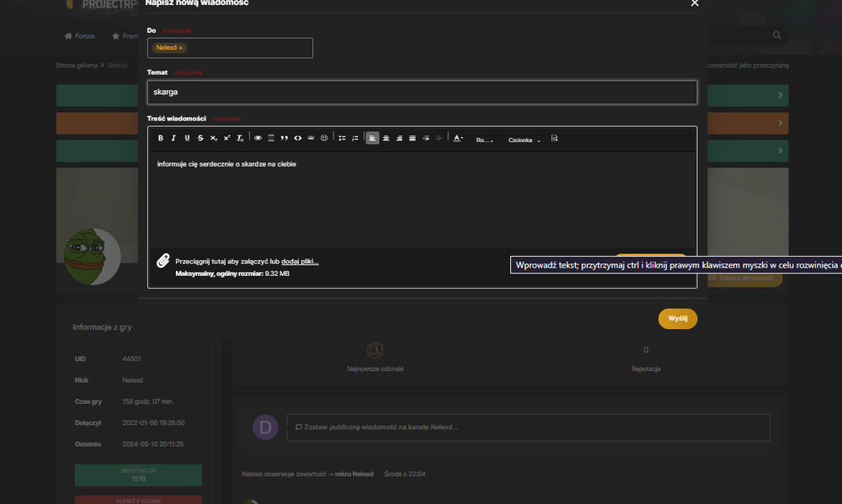This screenshot has width=842, height=504.
Task: Open the Forum menu item
Action: [80, 36]
